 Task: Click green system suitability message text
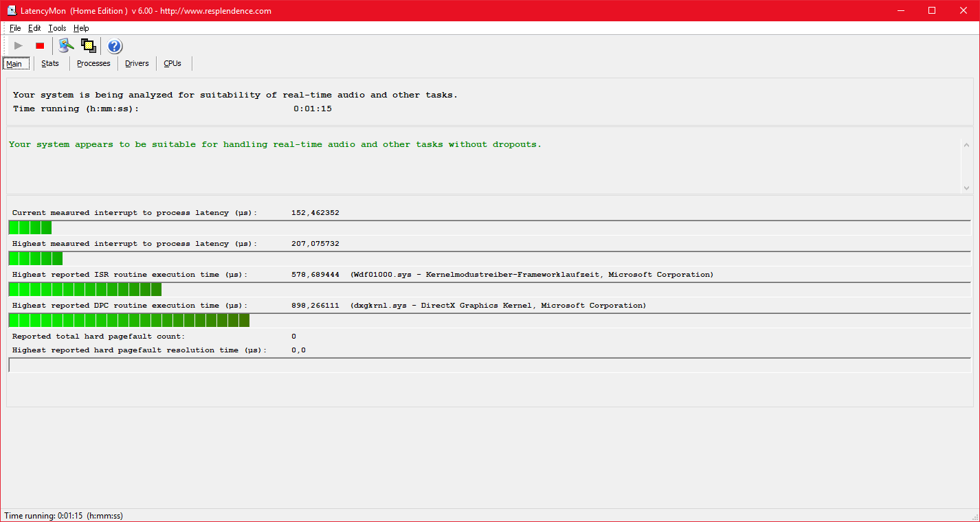coord(276,145)
